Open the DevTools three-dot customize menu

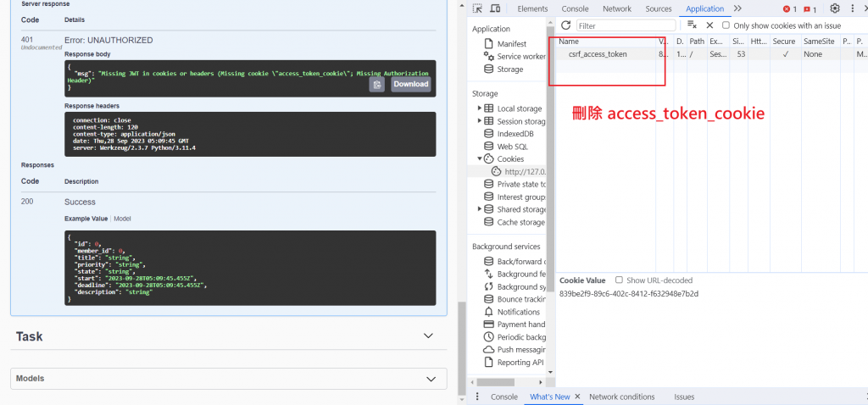coord(853,8)
